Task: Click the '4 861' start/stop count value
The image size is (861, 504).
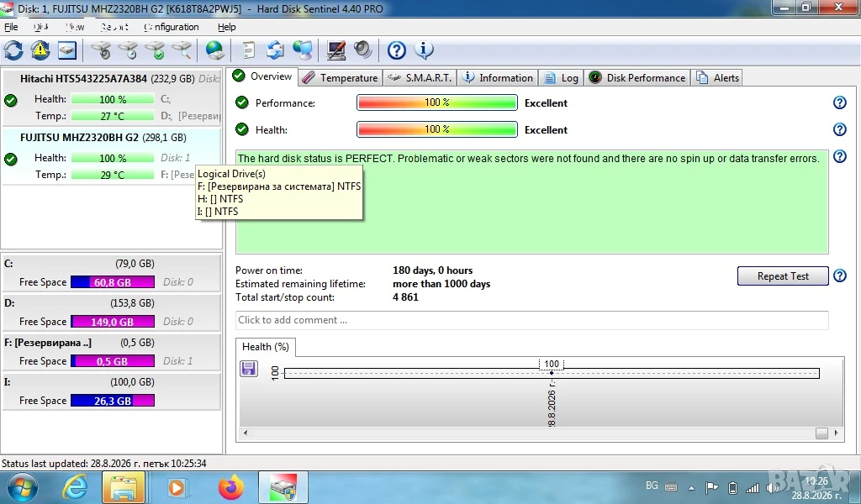Action: [406, 297]
